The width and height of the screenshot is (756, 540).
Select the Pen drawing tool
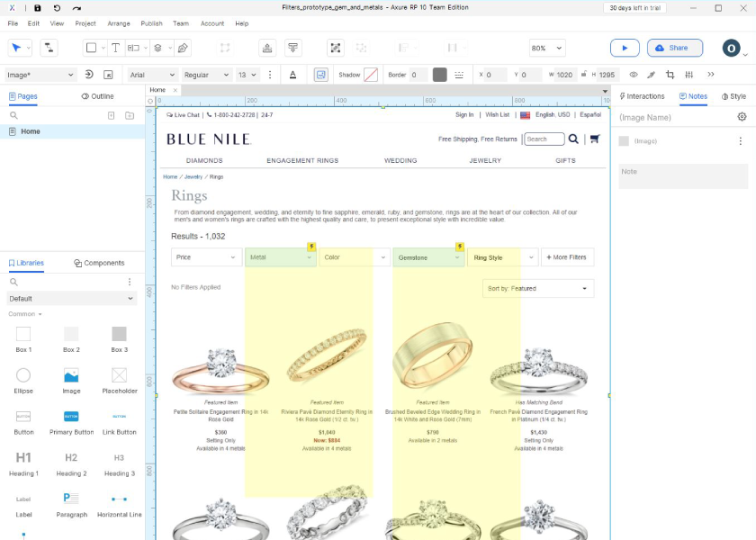pyautogui.click(x=183, y=48)
